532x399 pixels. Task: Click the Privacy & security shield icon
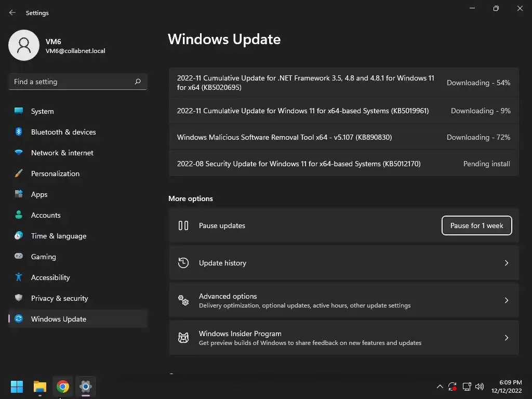19,298
